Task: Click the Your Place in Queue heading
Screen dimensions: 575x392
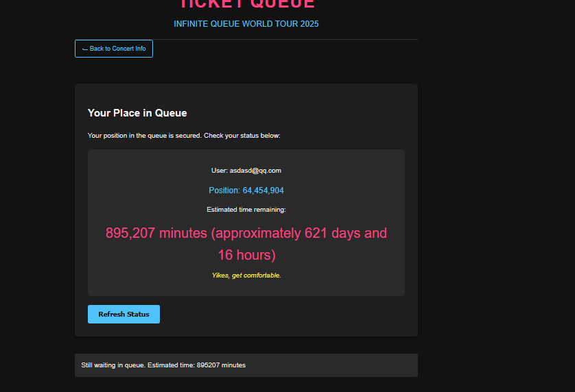Action: [137, 113]
